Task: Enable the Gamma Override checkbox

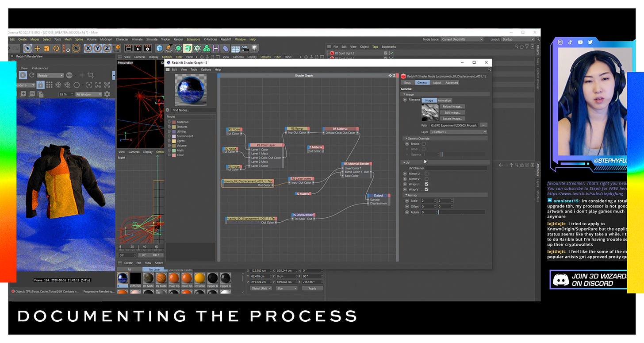Action: tap(424, 144)
